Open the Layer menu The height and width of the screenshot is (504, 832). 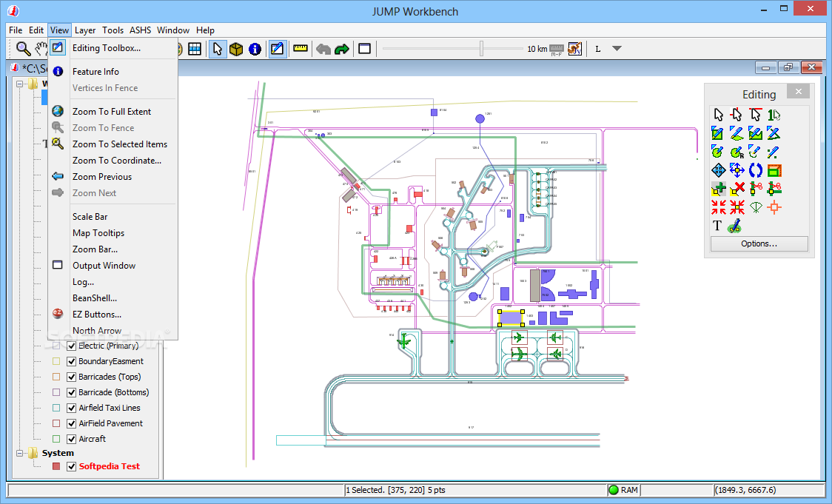85,30
